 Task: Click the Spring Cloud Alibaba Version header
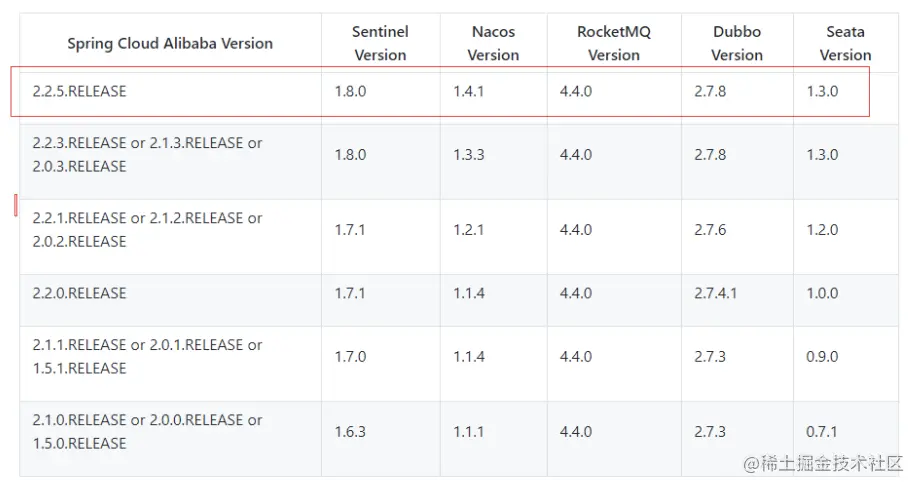pos(170,43)
